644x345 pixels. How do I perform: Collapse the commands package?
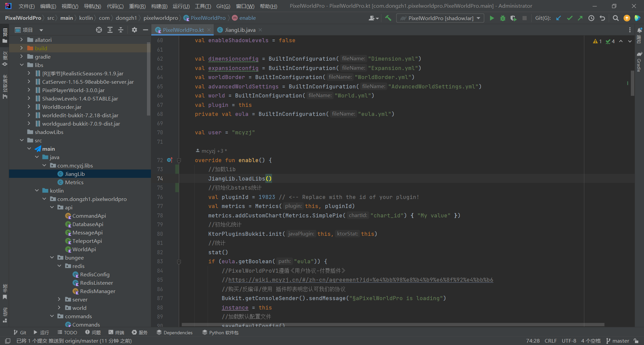click(x=52, y=316)
